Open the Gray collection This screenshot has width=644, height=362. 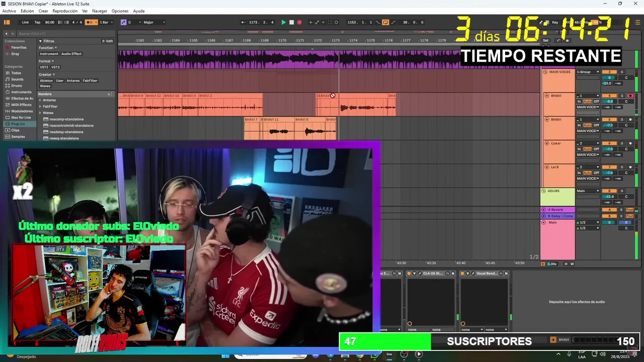(15, 54)
